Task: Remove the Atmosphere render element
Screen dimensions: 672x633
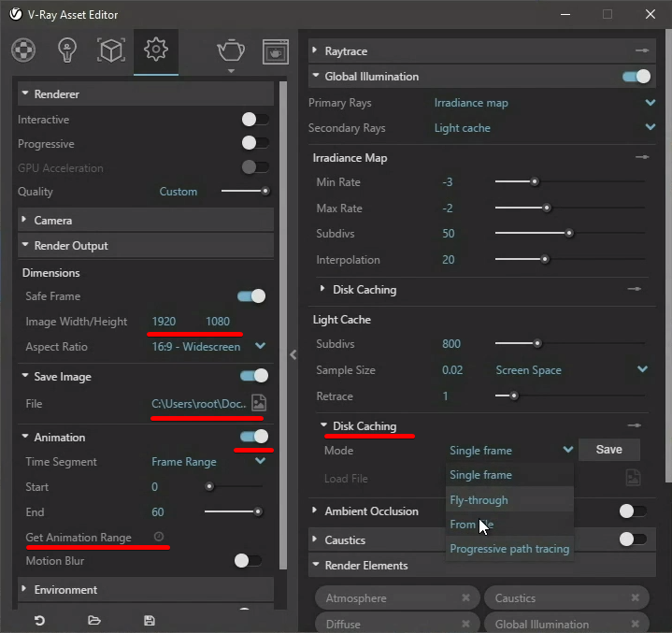Action: (465, 598)
